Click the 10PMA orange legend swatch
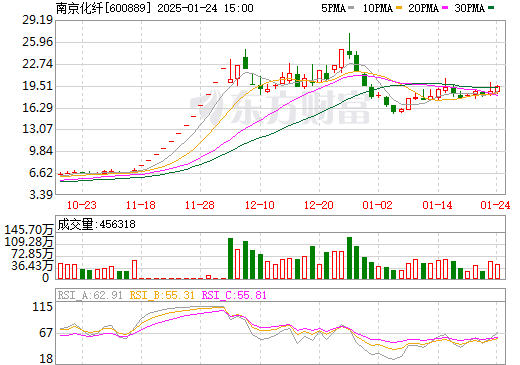Image resolution: width=520 pixels, height=365 pixels. point(399,8)
